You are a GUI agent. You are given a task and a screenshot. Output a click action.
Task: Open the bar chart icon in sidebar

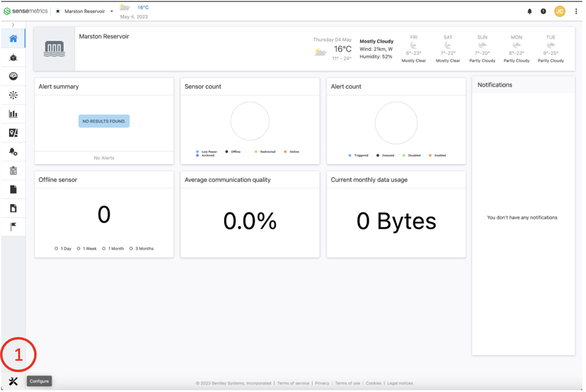[13, 114]
